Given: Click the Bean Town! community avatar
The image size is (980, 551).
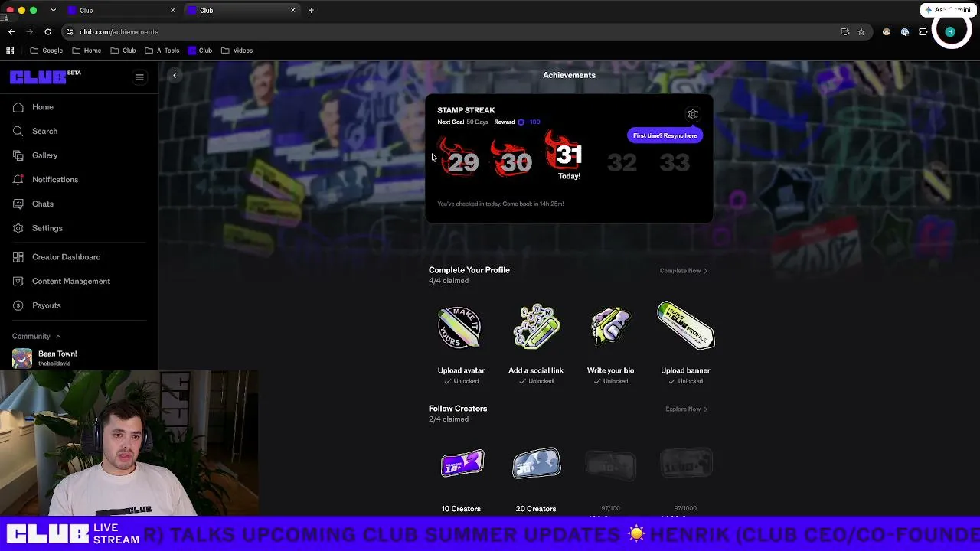Looking at the screenshot, I should click(x=22, y=358).
